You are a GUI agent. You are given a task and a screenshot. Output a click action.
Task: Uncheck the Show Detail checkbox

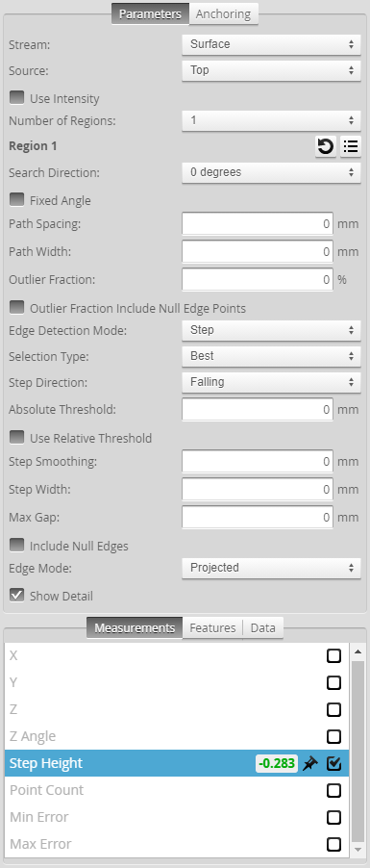[x=17, y=596]
